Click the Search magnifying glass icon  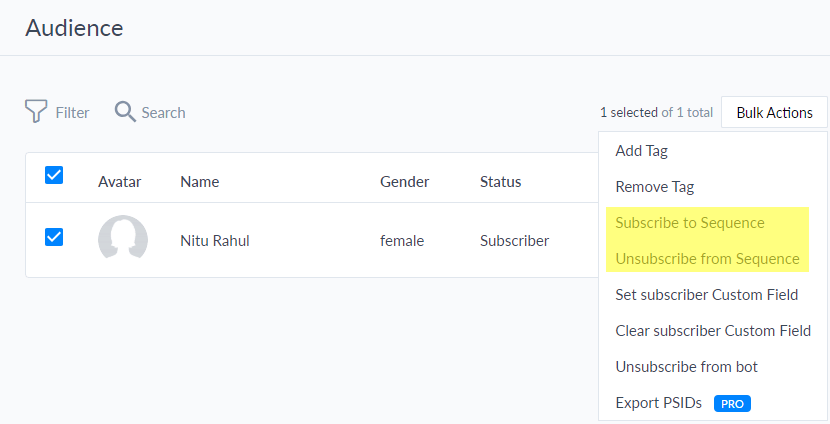click(x=125, y=112)
